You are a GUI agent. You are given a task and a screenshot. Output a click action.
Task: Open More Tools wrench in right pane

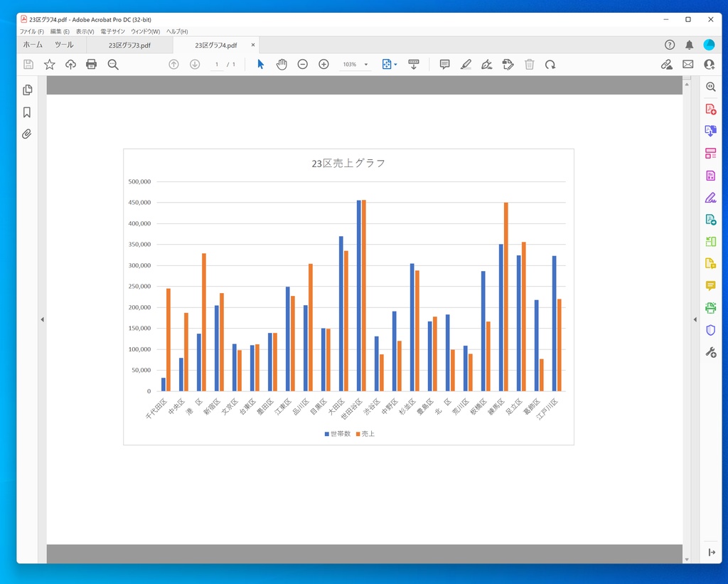click(x=711, y=352)
